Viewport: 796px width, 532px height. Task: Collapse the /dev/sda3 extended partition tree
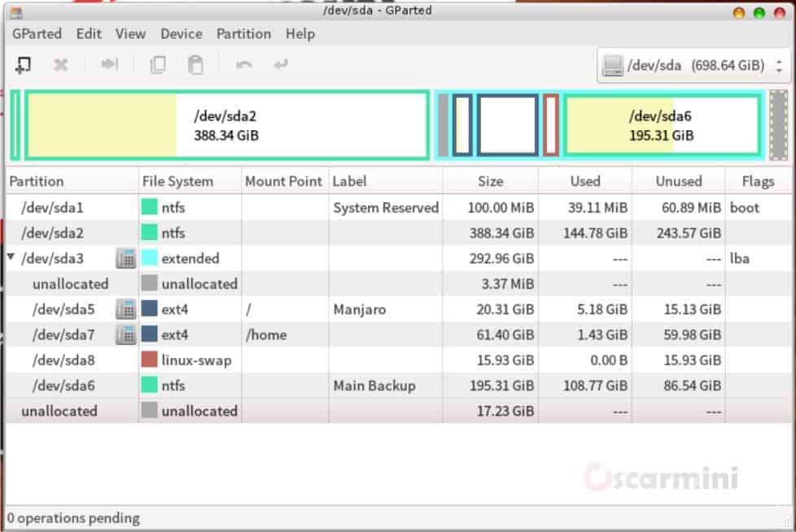tap(11, 259)
